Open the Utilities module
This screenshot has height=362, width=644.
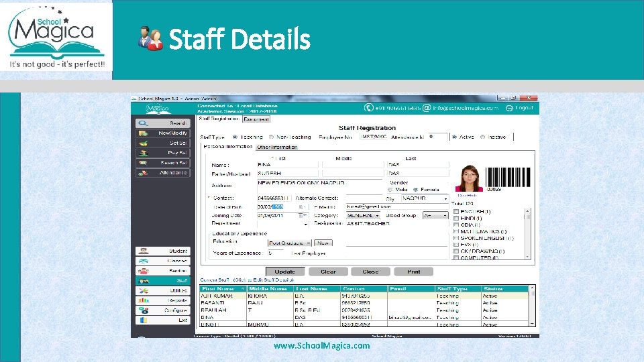(x=162, y=290)
